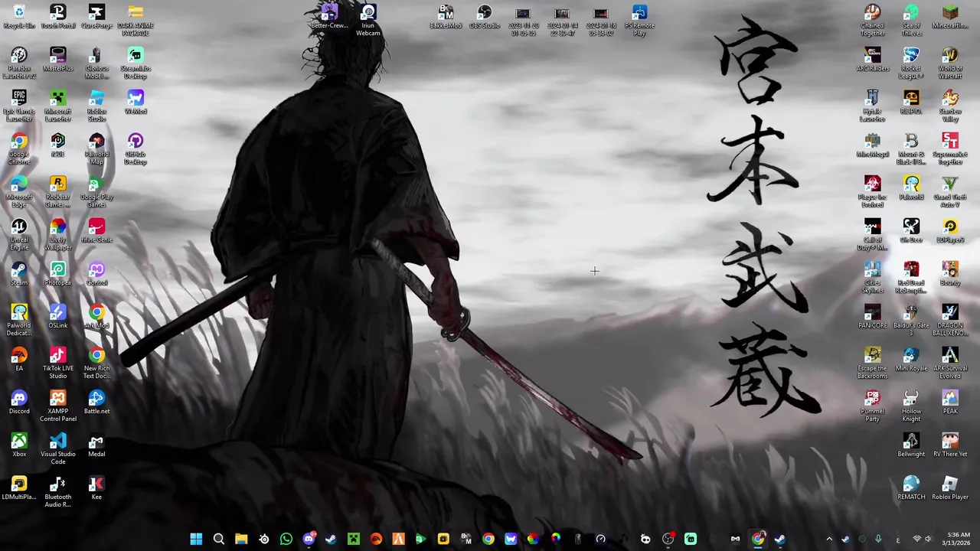The height and width of the screenshot is (551, 980).
Task: Select the ARK Survival Evolved shortcut
Action: (x=950, y=364)
